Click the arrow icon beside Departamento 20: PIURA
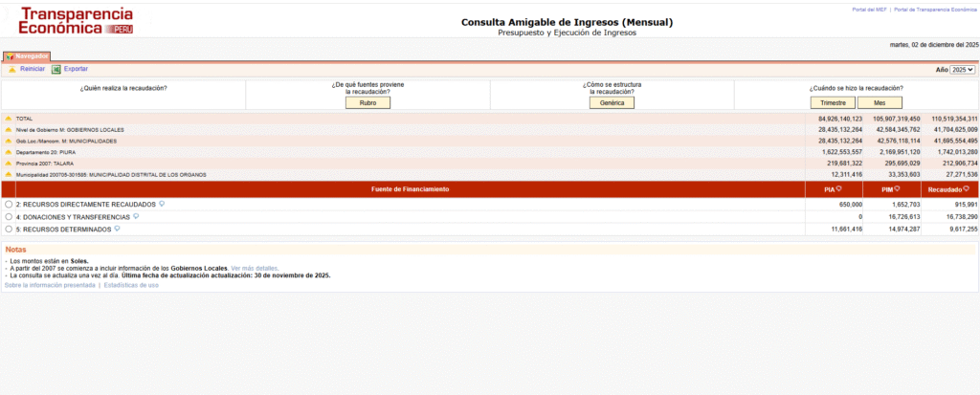 (x=9, y=152)
